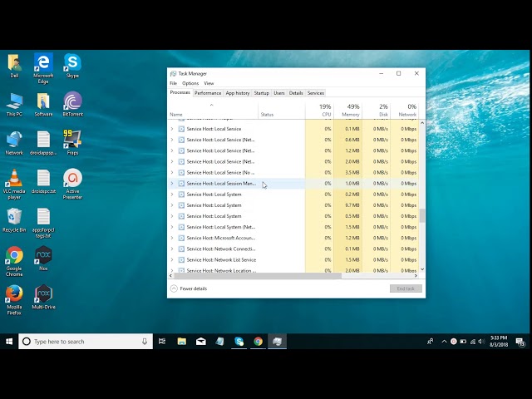
Task: Switch to Skype on taskbar
Action: [239, 342]
